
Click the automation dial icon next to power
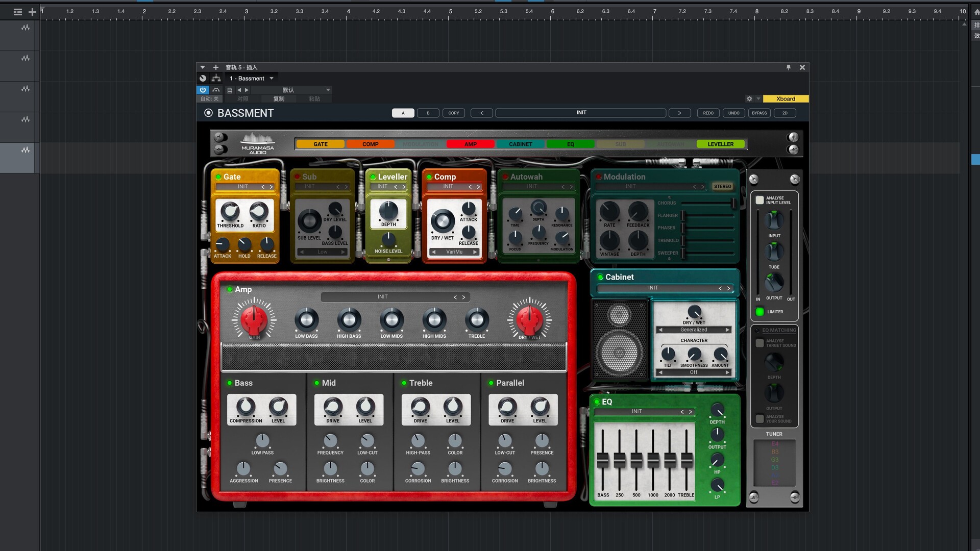(x=216, y=90)
